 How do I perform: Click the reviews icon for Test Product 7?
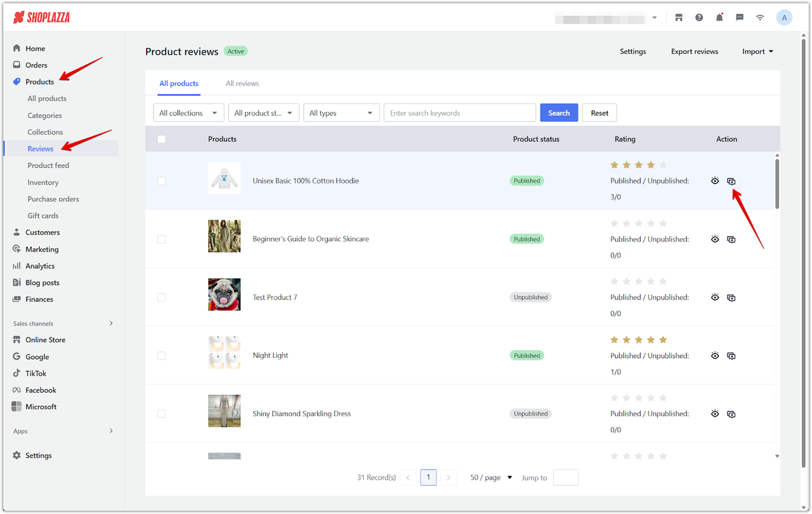[731, 298]
